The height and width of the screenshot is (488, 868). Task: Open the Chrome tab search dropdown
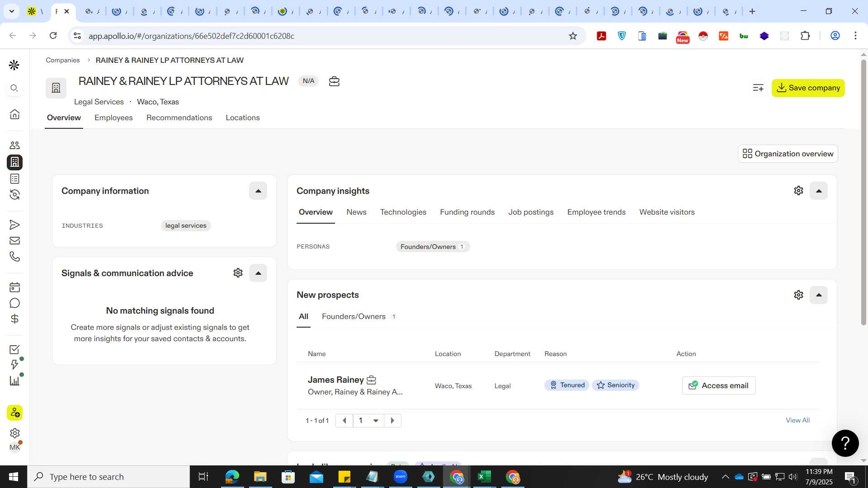pyautogui.click(x=11, y=11)
